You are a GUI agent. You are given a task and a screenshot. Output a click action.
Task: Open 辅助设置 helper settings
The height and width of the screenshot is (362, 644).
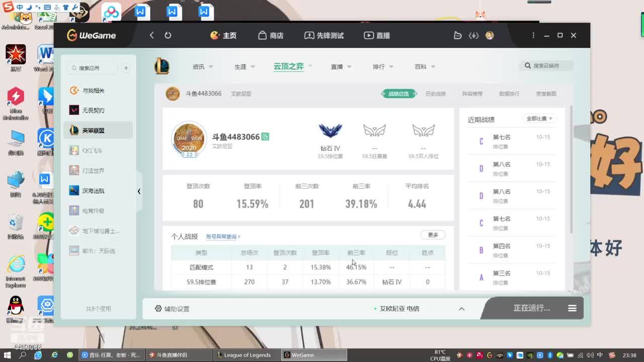[172, 309]
